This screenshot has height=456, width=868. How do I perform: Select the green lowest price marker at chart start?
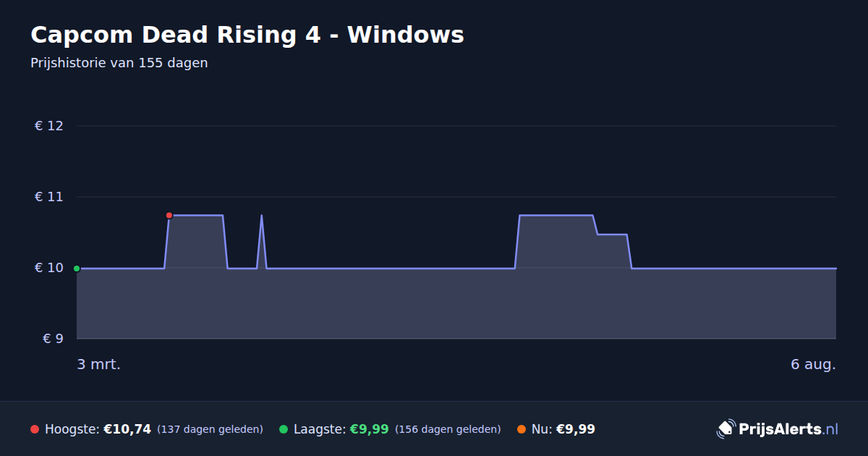[77, 269]
